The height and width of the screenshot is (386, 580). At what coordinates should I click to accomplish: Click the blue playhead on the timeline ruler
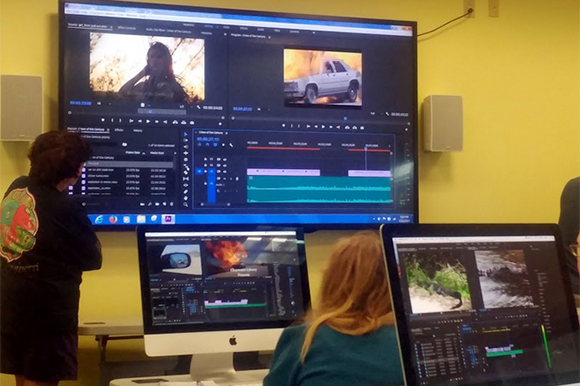pos(366,148)
